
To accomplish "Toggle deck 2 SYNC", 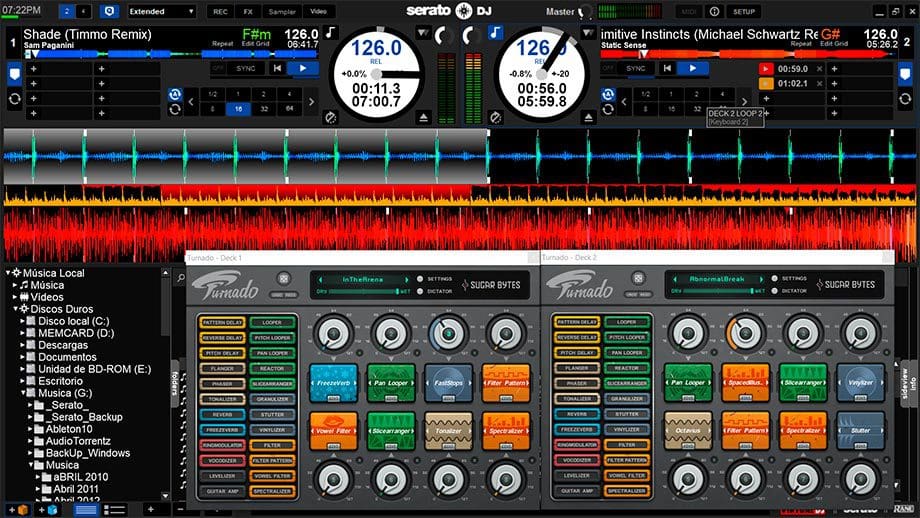I will click(636, 69).
